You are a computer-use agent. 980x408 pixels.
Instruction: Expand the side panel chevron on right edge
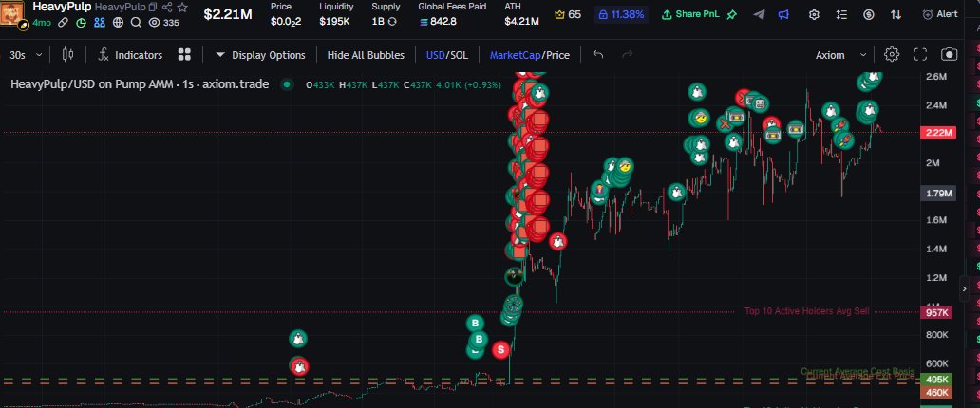coord(963,288)
